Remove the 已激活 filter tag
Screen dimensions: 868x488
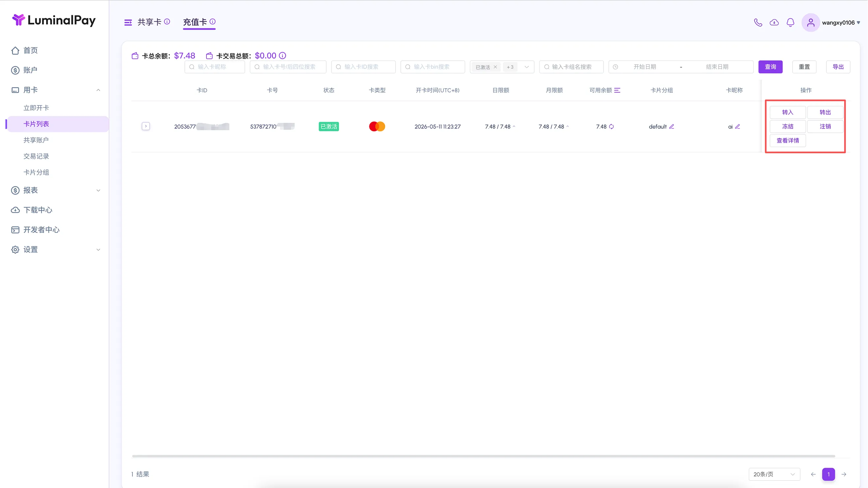click(x=495, y=67)
